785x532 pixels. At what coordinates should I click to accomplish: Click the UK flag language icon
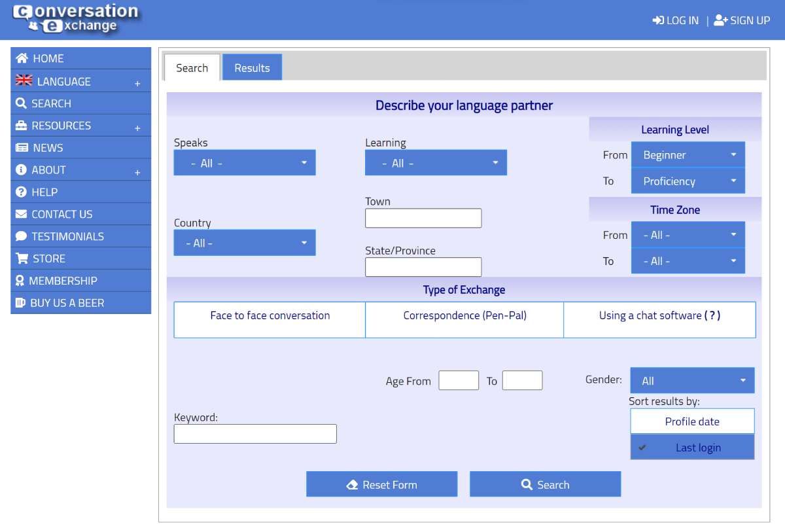click(24, 80)
